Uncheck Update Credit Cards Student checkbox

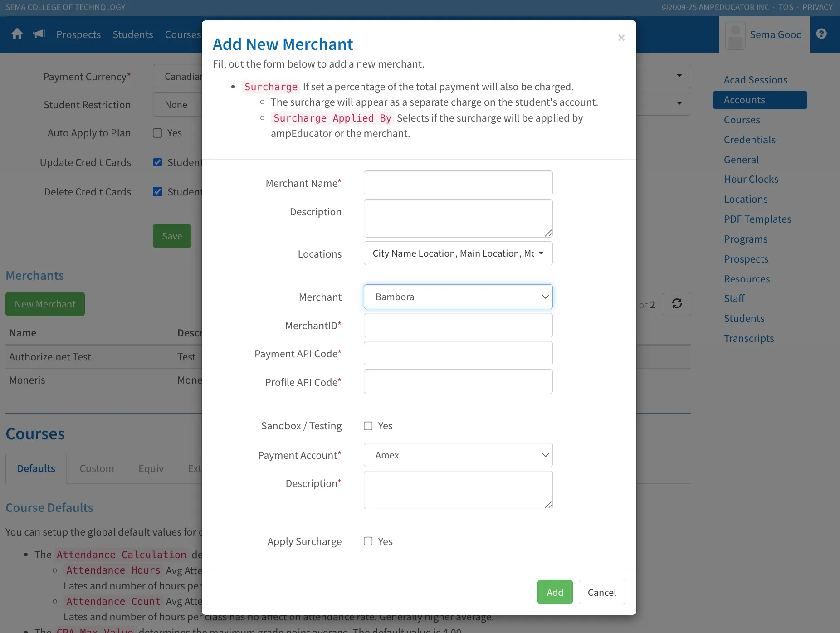pyautogui.click(x=158, y=162)
